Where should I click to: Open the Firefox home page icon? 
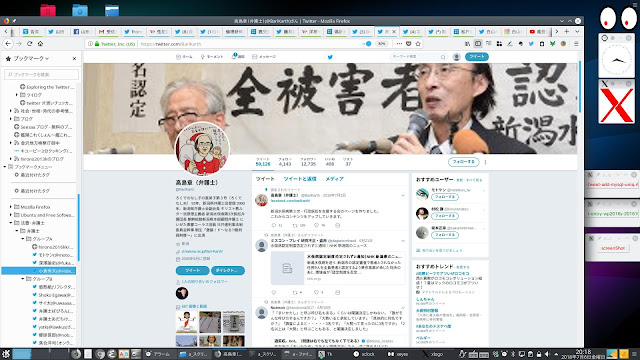[x=40, y=44]
